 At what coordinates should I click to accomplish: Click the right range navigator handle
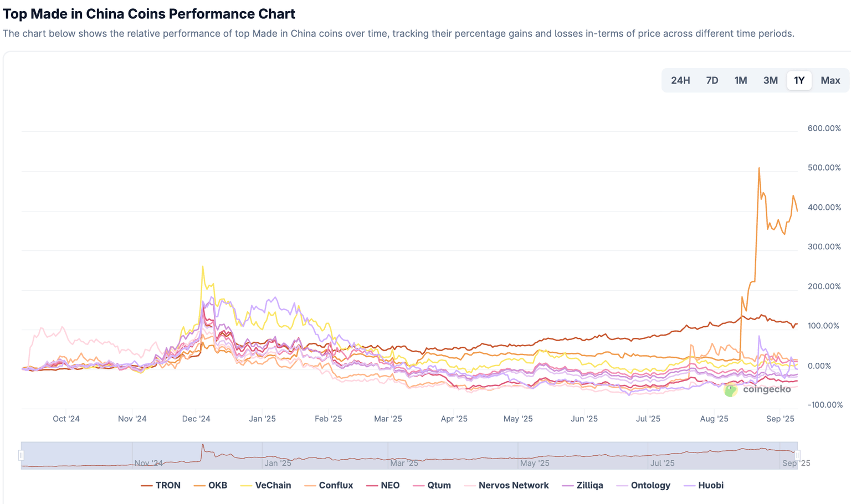(797, 455)
